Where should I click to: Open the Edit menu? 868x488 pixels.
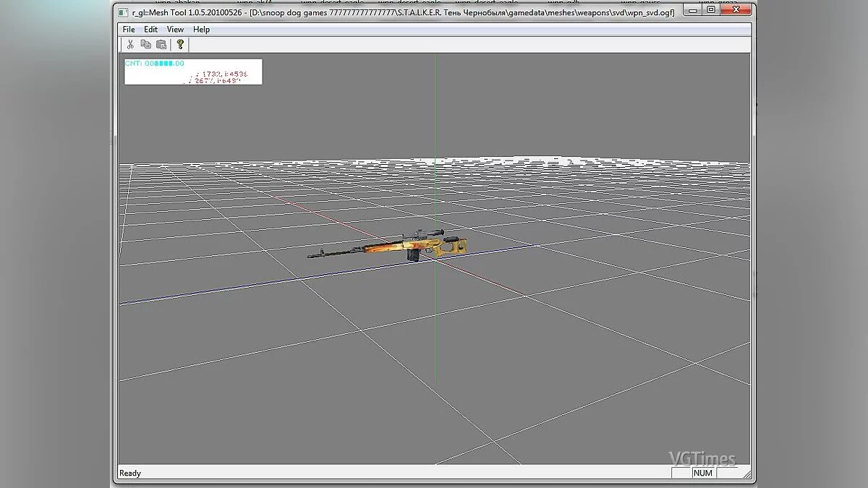click(x=150, y=29)
